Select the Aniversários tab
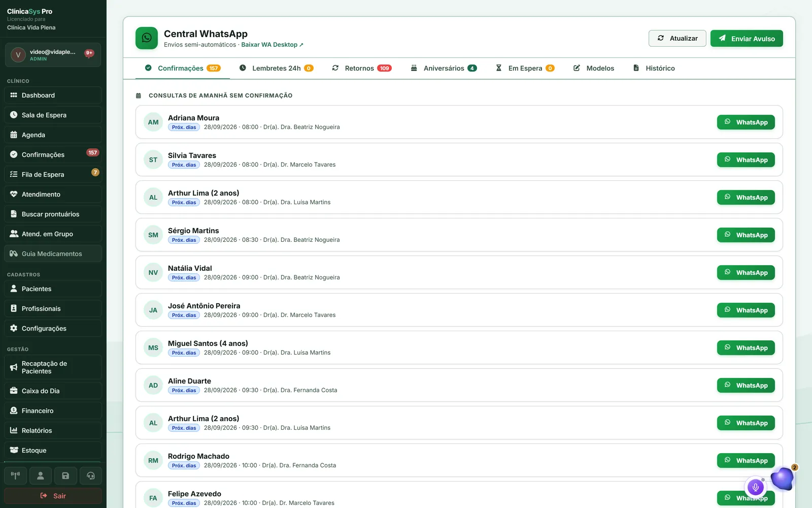The image size is (812, 508). coord(444,68)
